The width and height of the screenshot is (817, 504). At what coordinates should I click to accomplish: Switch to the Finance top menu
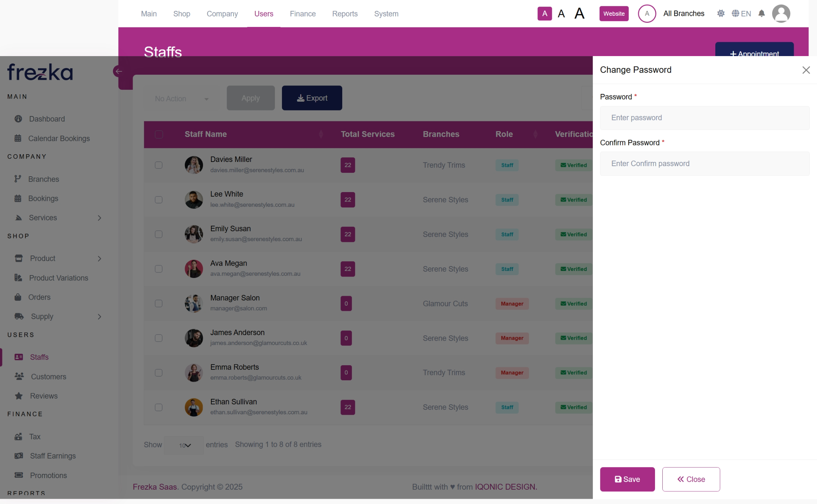click(x=303, y=14)
